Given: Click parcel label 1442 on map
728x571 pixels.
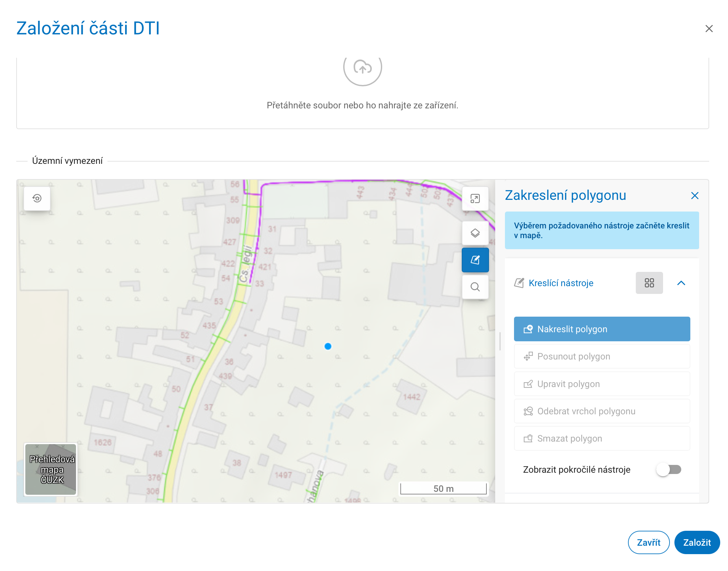Looking at the screenshot, I should [x=411, y=397].
